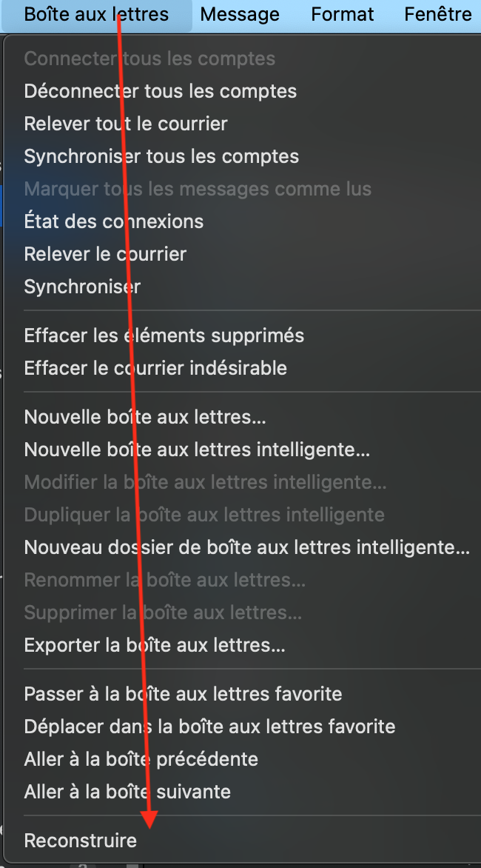
Task: Click Relever le courrier
Action: (x=105, y=254)
